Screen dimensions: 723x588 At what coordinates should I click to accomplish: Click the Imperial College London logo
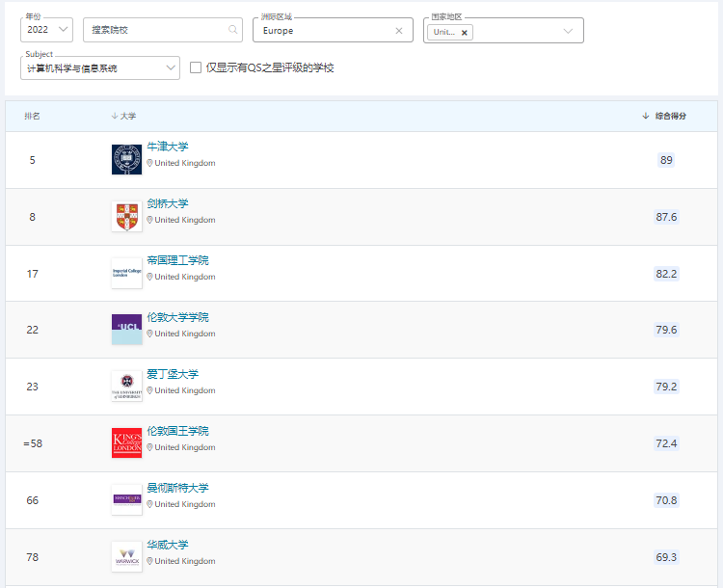pos(126,274)
